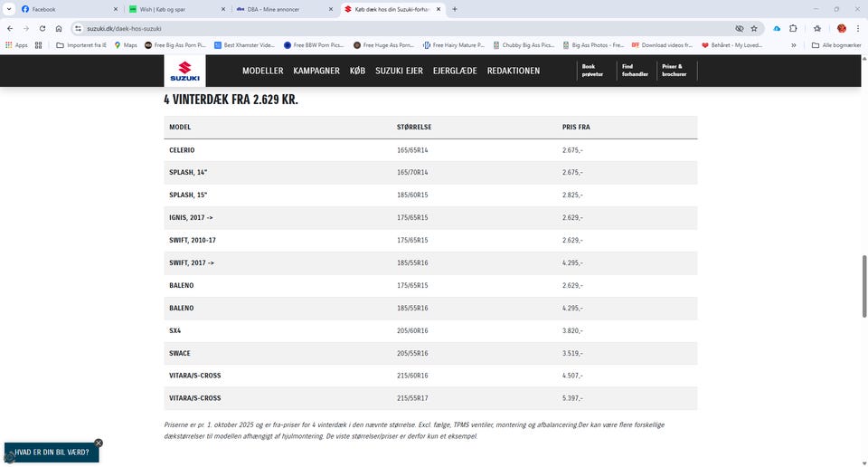Click 'Priser & brochurer' link
This screenshot has height=467, width=868.
pyautogui.click(x=675, y=71)
